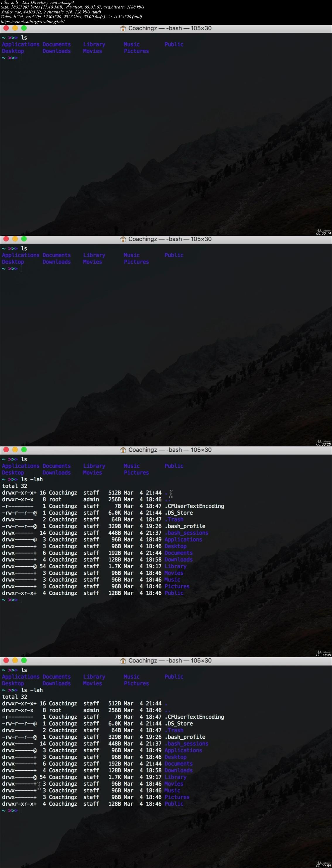Click the 'ls -lah' command in the 00:00:40 frame
The image size is (332, 868).
32,479
